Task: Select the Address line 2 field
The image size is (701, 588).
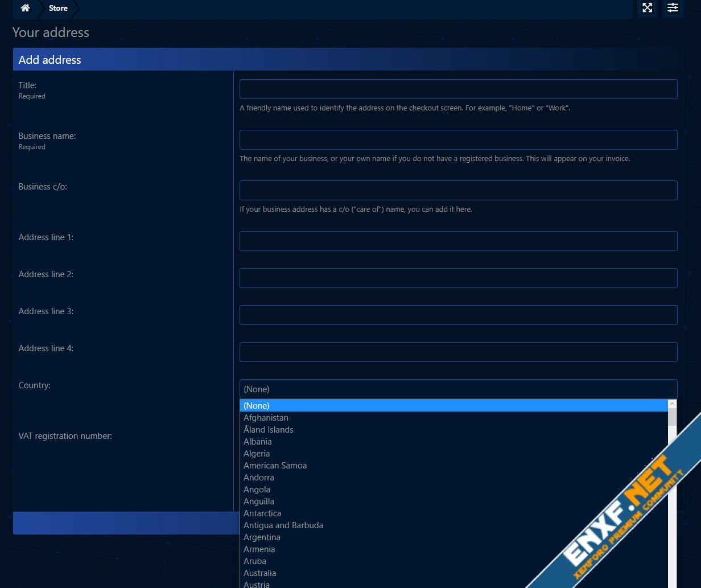Action: coord(458,278)
